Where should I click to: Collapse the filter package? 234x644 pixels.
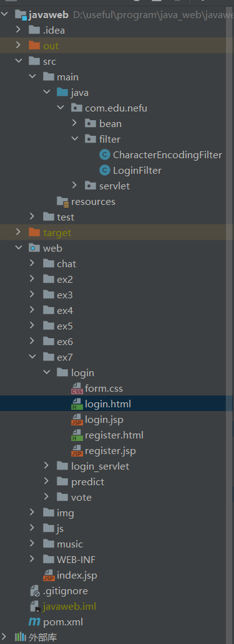tap(74, 139)
